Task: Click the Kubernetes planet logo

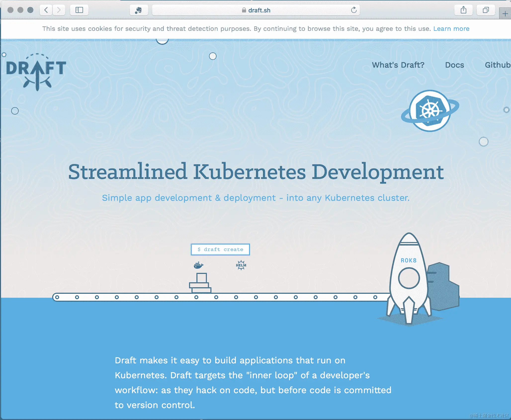Action: 430,111
